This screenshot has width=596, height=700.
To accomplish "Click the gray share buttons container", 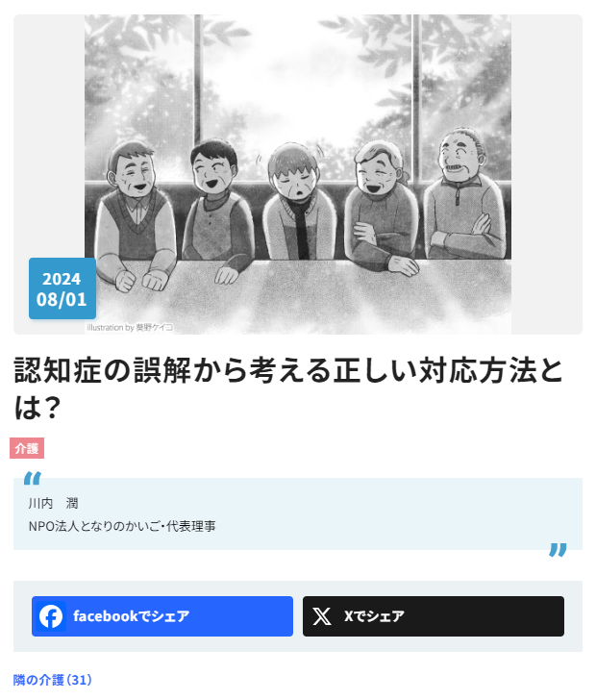I will coord(298,616).
